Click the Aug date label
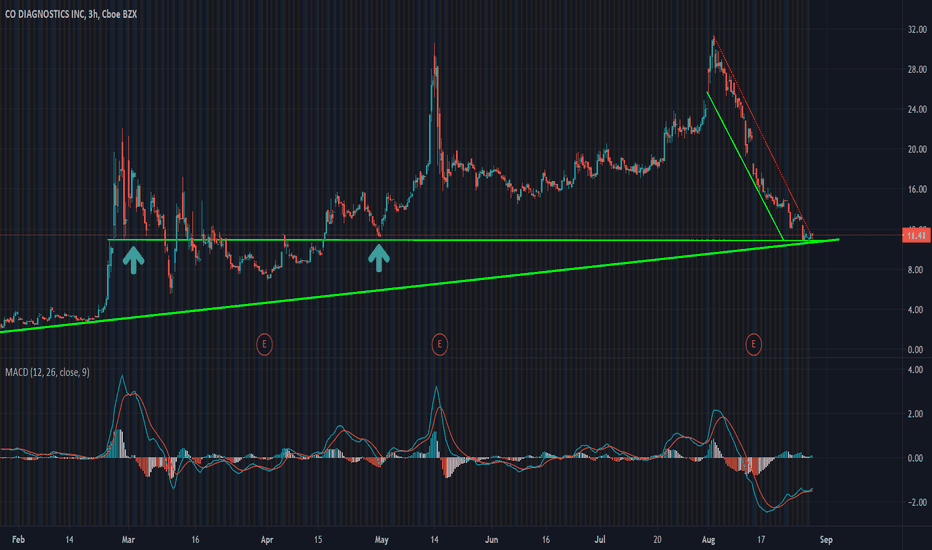 point(709,540)
